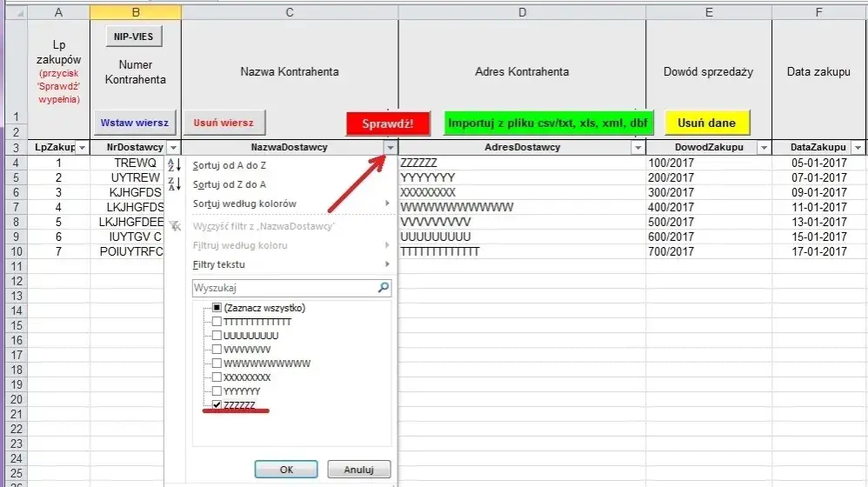Image resolution: width=868 pixels, height=487 pixels.
Task: Click the NIP-VIES button
Action: pyautogui.click(x=135, y=37)
